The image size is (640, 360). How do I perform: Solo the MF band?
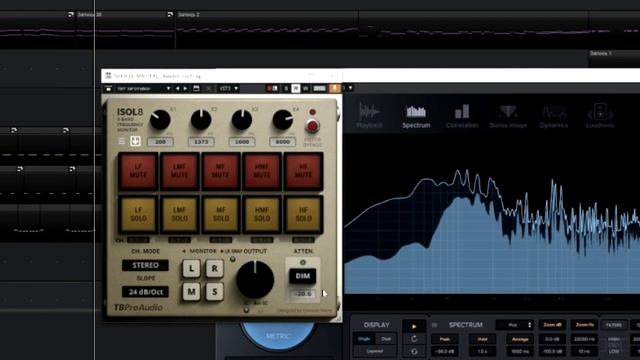coord(220,214)
